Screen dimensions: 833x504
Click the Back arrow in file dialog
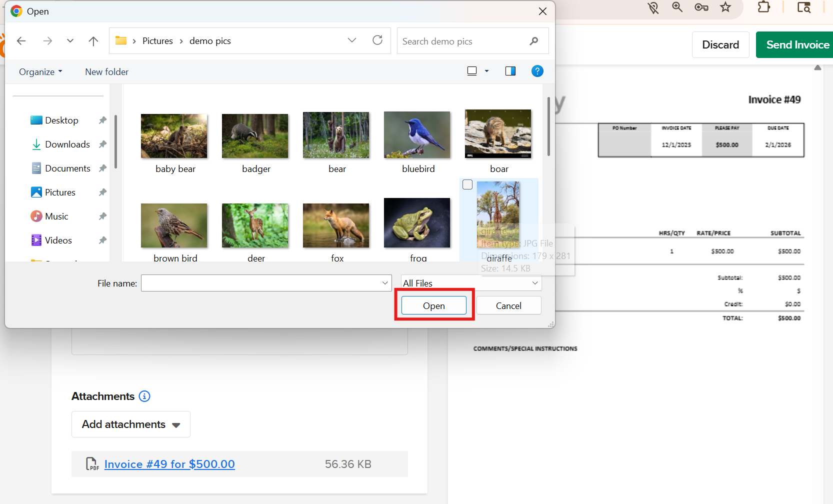pyautogui.click(x=21, y=41)
